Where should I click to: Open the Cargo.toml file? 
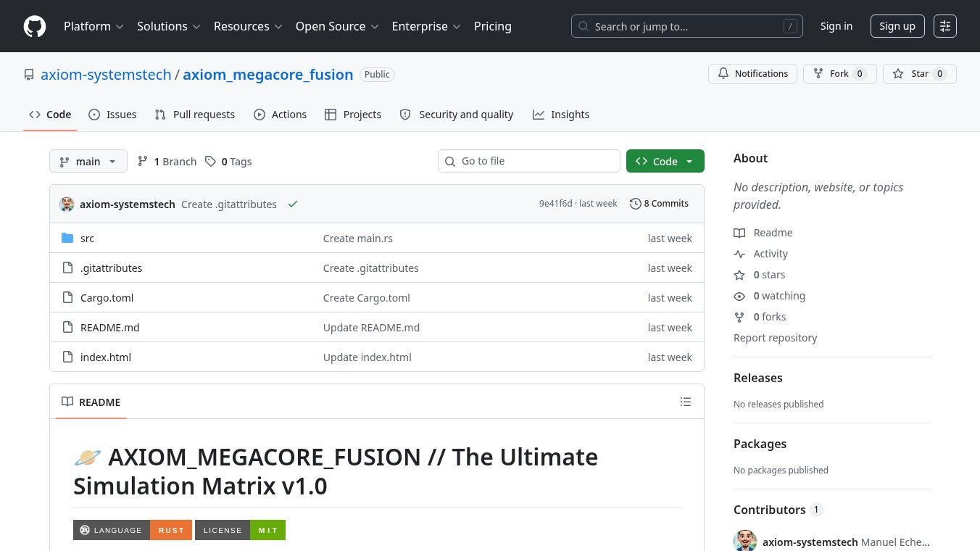107,298
